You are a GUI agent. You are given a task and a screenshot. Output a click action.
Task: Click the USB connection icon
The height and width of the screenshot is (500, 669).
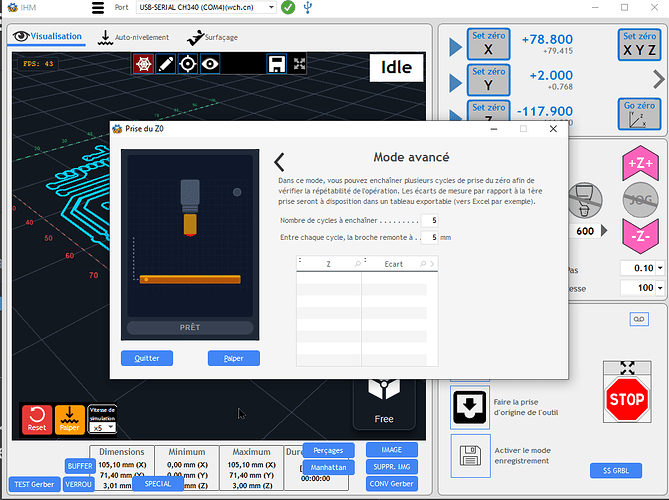(308, 7)
